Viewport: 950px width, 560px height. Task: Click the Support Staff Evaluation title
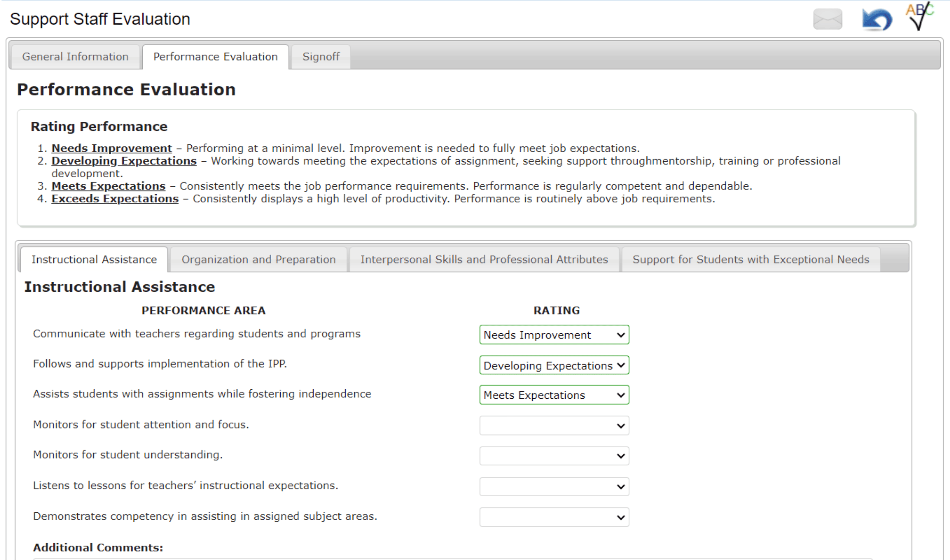pyautogui.click(x=100, y=19)
